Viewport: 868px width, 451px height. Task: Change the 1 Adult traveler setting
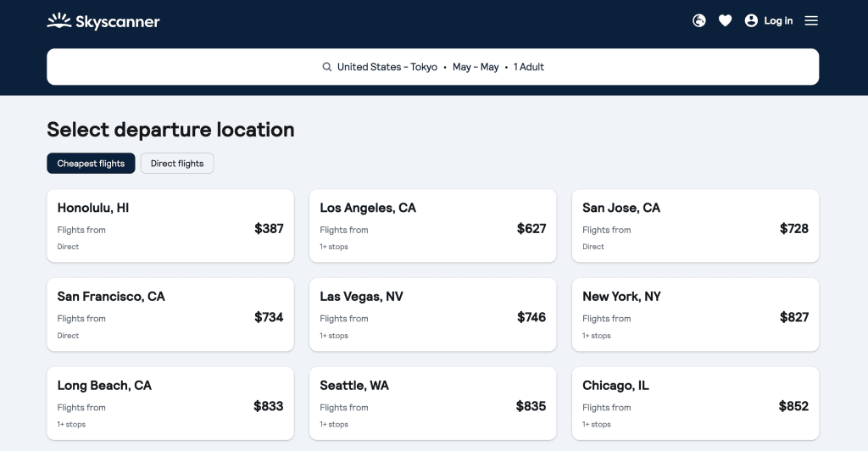[529, 67]
